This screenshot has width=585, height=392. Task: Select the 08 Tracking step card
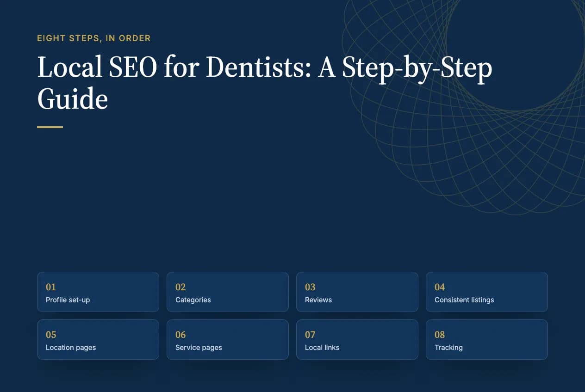[487, 339]
